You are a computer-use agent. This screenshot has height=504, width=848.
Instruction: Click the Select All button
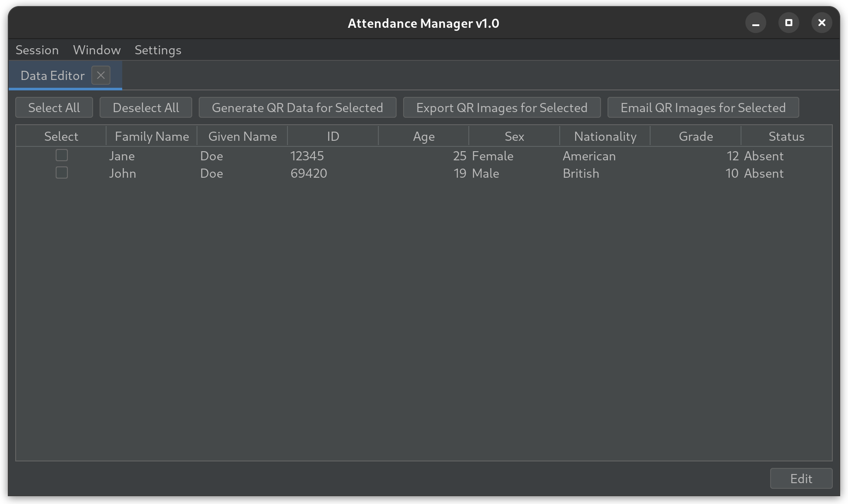(x=54, y=107)
